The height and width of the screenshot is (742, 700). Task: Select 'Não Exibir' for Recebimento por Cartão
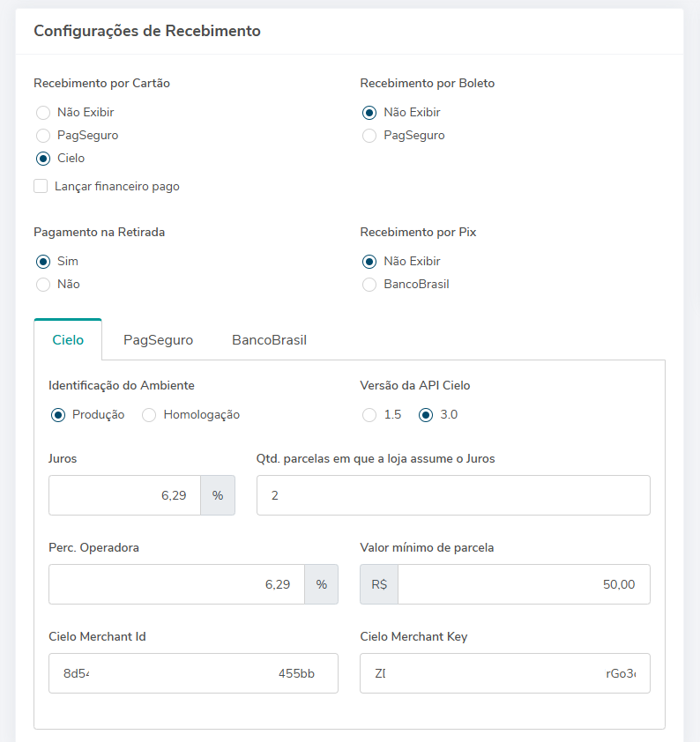[x=43, y=113]
